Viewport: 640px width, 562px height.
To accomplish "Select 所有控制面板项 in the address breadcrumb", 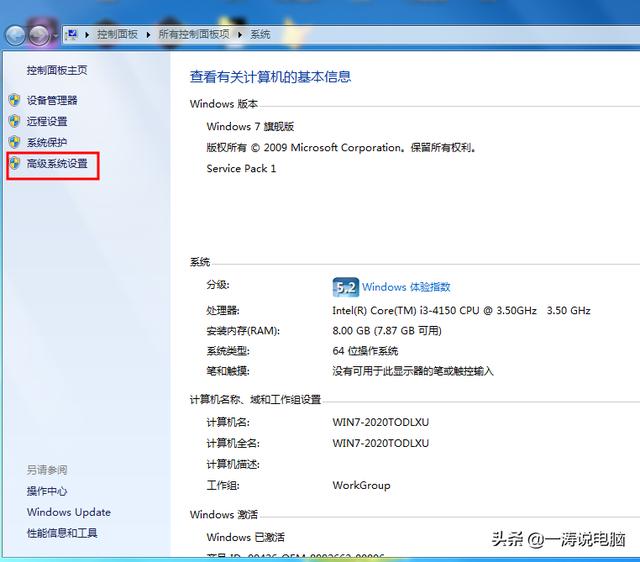I will point(194,35).
